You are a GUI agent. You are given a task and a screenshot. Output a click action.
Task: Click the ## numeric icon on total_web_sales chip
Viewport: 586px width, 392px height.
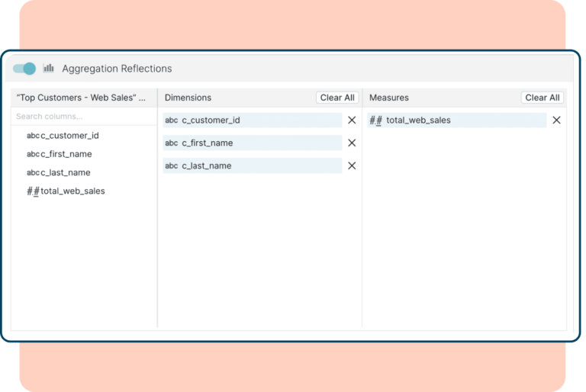[x=375, y=120]
